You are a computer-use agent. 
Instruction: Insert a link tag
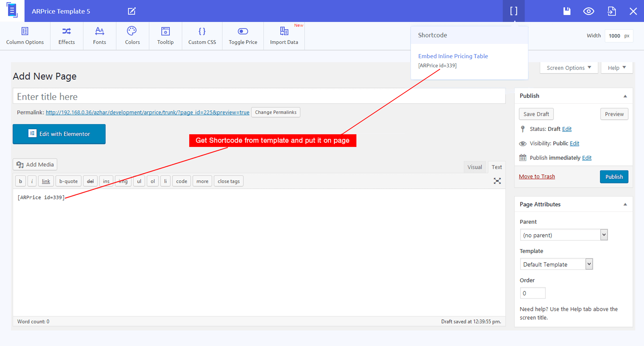[x=46, y=181]
